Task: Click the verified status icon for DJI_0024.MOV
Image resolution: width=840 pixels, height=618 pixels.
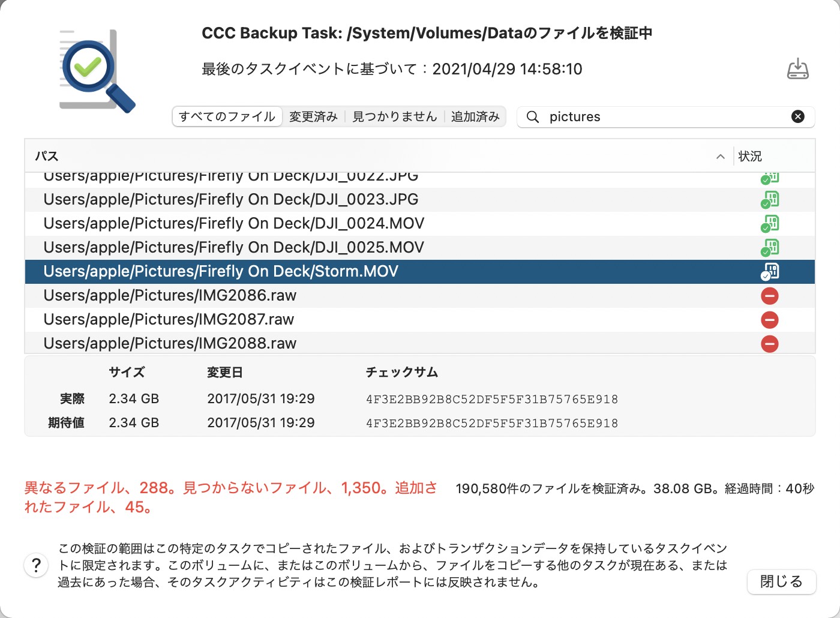Action: 770,224
